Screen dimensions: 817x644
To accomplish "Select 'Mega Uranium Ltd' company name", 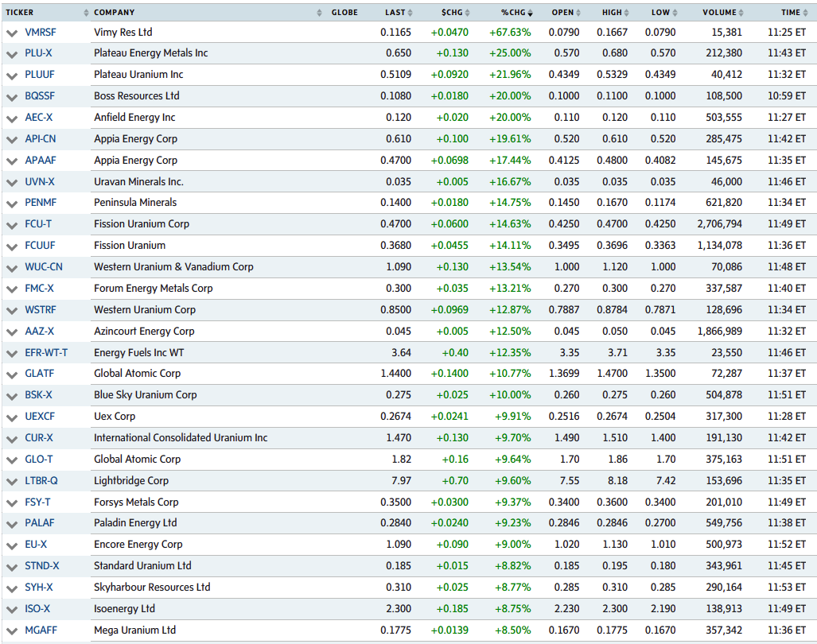I will (x=134, y=630).
